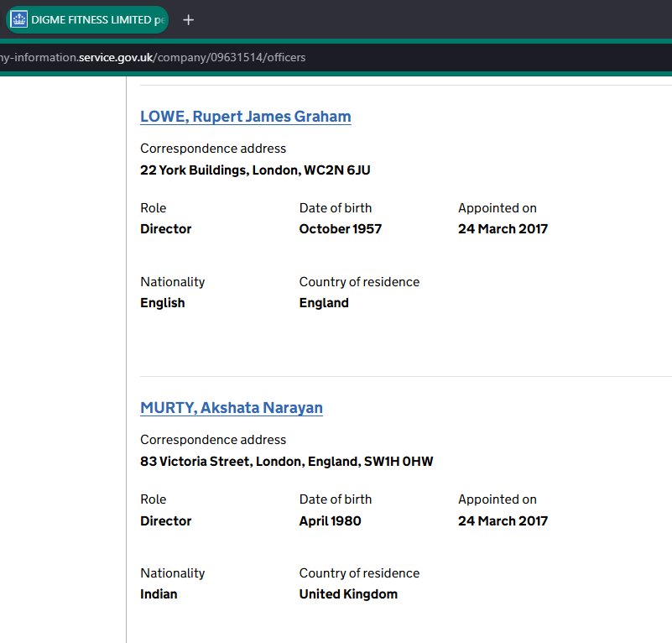672x643 pixels.
Task: Open MURTY, Akshata Narayan officer link
Action: coord(232,408)
